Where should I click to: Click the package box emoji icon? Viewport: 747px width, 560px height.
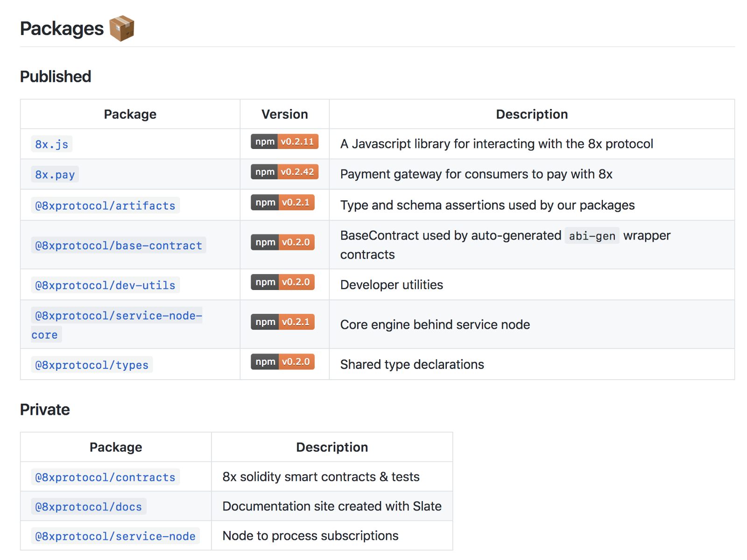pyautogui.click(x=122, y=28)
